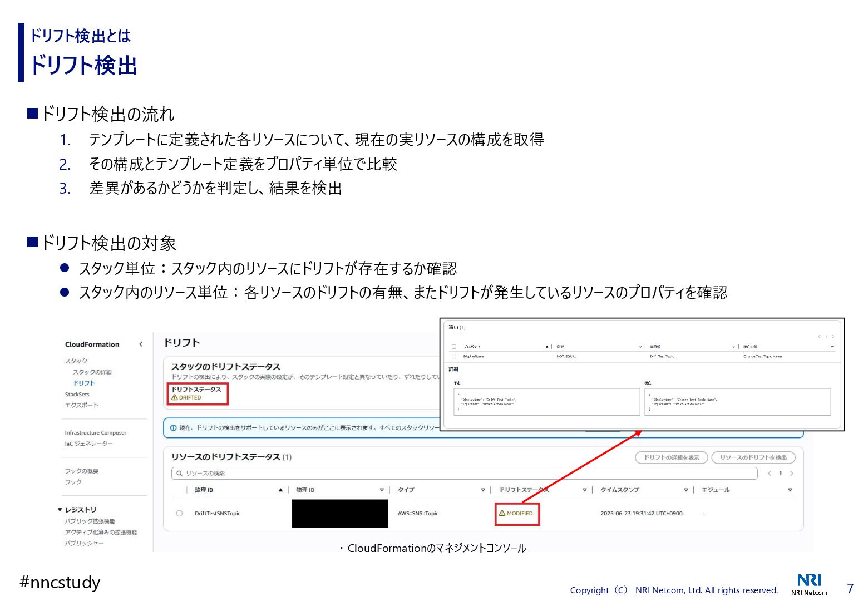Click the DisplayName property cell
The image size is (868, 601).
point(474,356)
